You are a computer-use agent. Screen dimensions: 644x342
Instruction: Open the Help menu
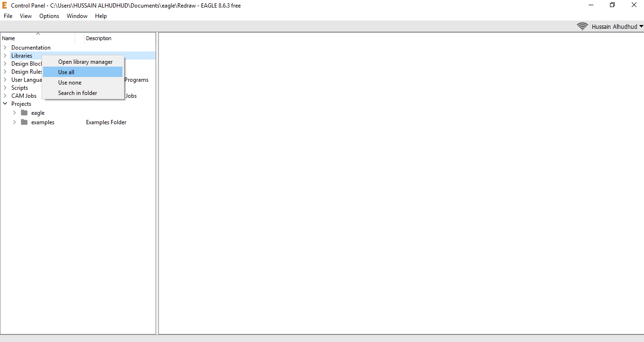[101, 16]
